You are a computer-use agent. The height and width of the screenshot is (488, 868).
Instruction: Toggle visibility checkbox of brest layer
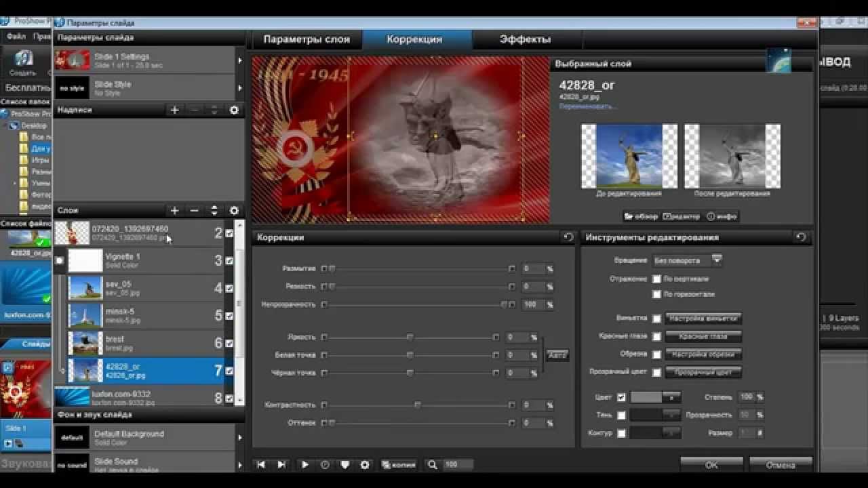229,343
